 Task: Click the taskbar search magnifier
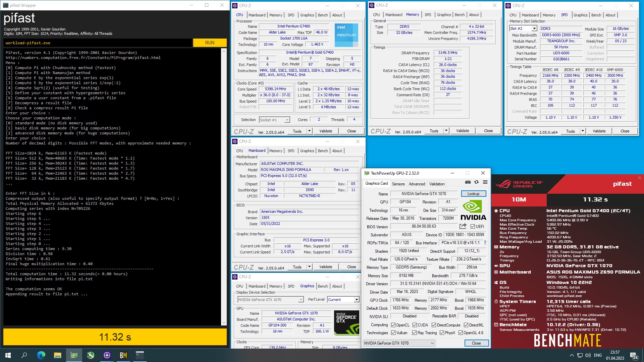pos(24,355)
